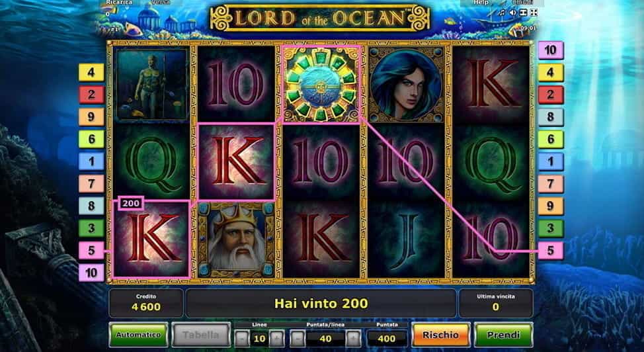Decrease Puntata/linea with the minus button
644x352 pixels.
[298, 339]
